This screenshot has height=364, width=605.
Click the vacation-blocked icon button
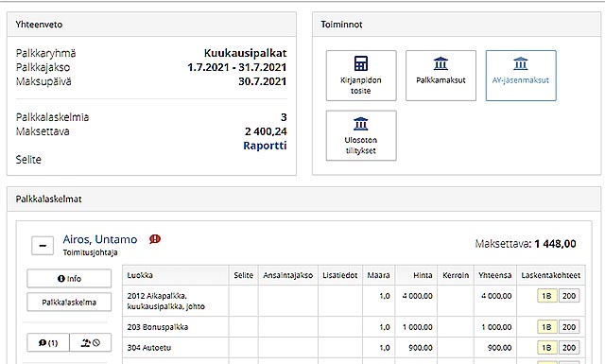click(91, 342)
